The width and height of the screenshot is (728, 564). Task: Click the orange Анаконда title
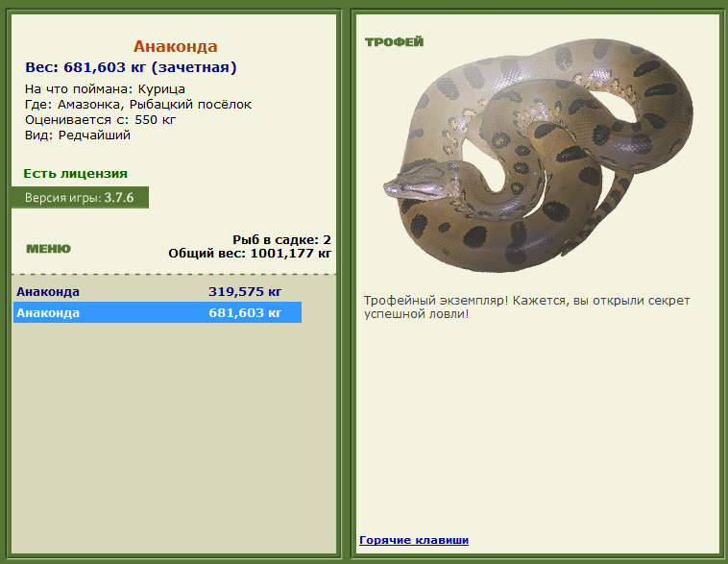click(175, 46)
